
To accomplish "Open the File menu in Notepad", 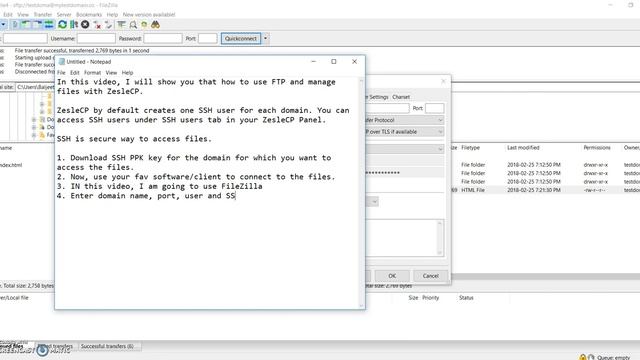I will 61,73.
